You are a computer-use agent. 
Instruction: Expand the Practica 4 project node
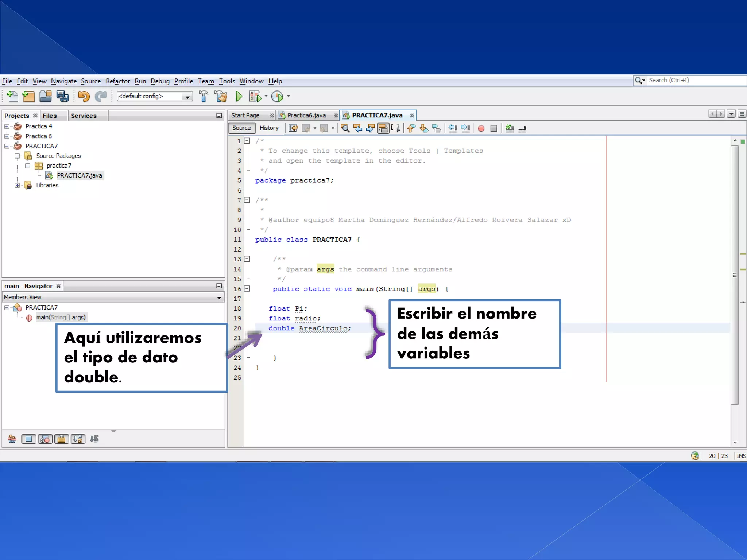coord(7,127)
